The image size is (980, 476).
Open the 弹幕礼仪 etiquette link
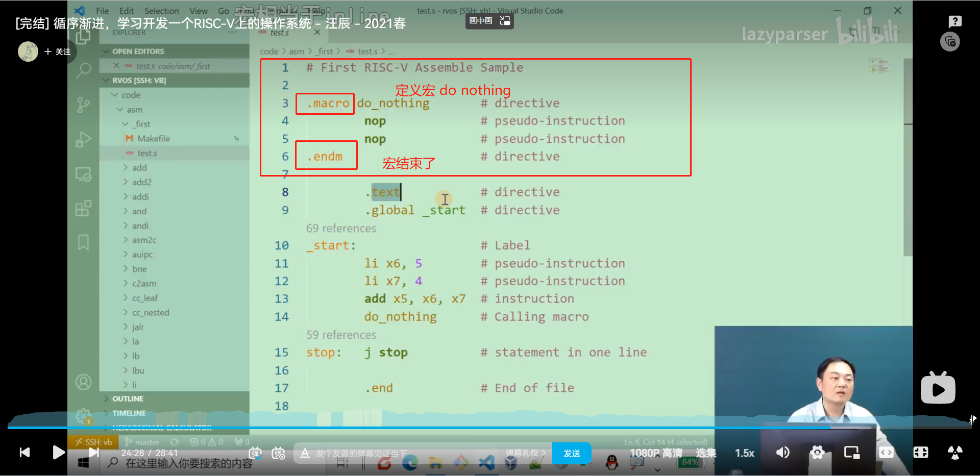coord(525,453)
